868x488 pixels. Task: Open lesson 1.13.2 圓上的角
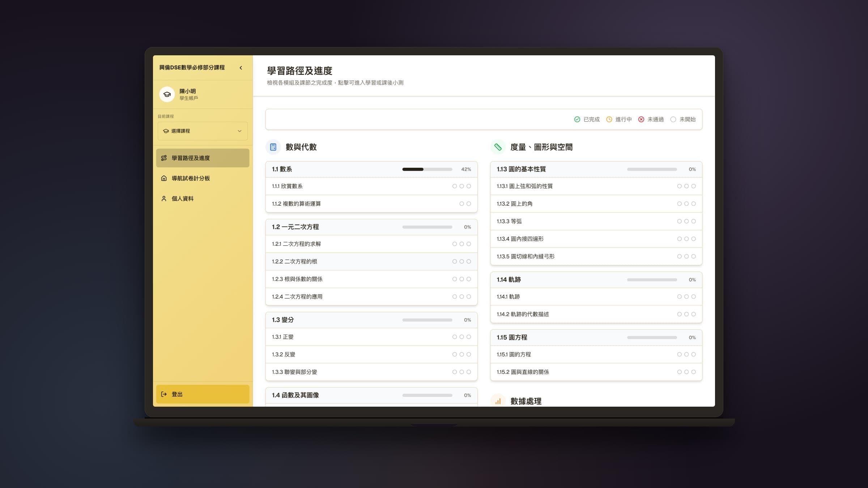coord(596,204)
